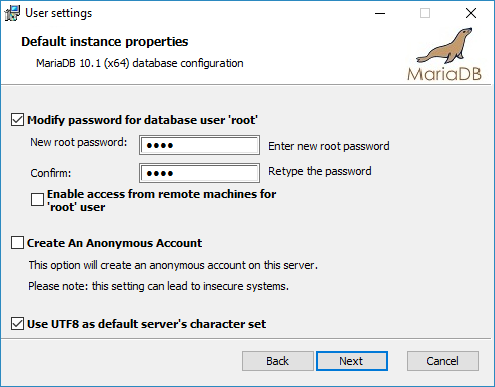Click into the Confirm password field
The image size is (495, 387).
pos(199,173)
